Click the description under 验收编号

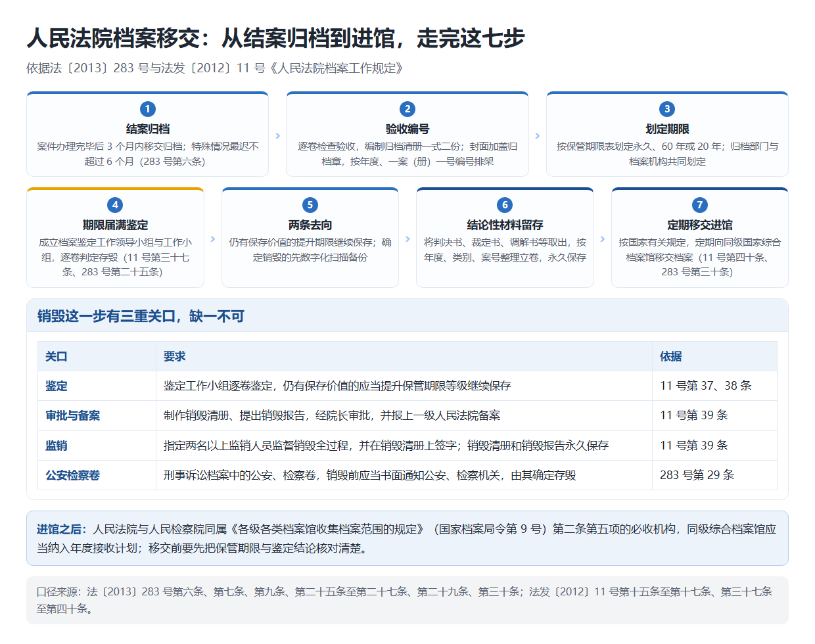point(407,154)
